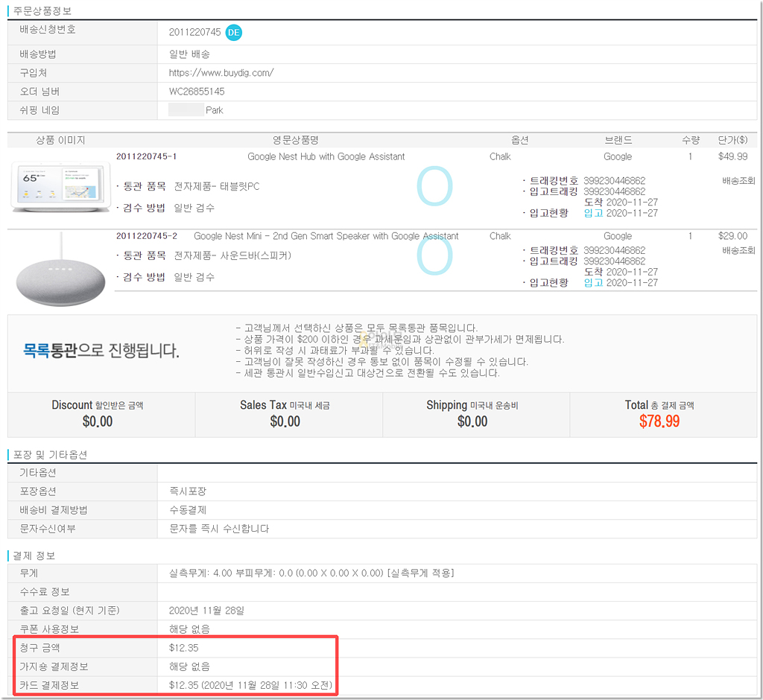Image resolution: width=763 pixels, height=700 pixels.
Task: Click unit price $29.00
Action: pyautogui.click(x=733, y=236)
